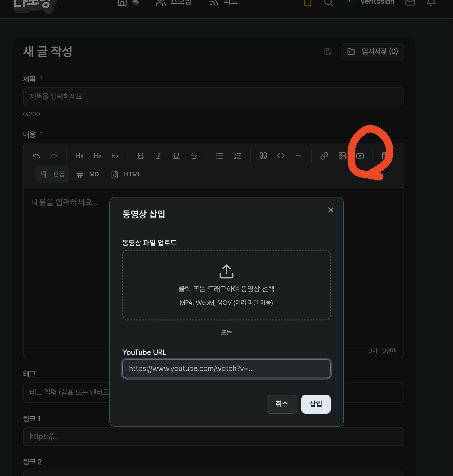Click the save draft floppy icon

point(328,52)
